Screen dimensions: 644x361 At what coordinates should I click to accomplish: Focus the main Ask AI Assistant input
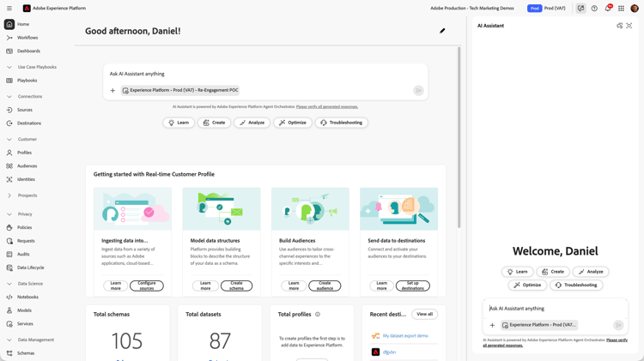click(x=265, y=74)
